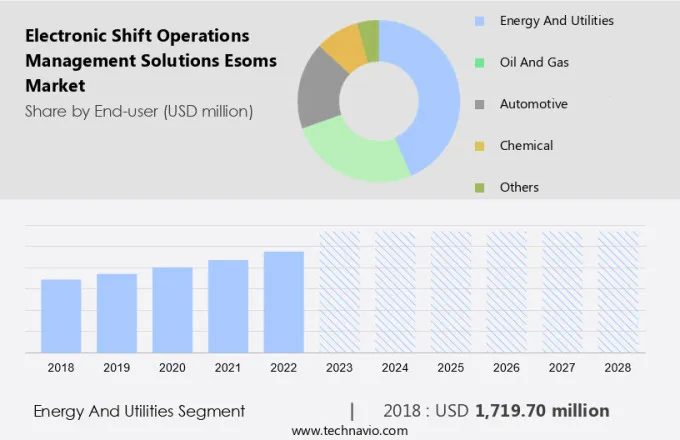Screen dimensions: 680x440
Task: Click the green Oil And Gas legend swatch
Action: (x=477, y=63)
